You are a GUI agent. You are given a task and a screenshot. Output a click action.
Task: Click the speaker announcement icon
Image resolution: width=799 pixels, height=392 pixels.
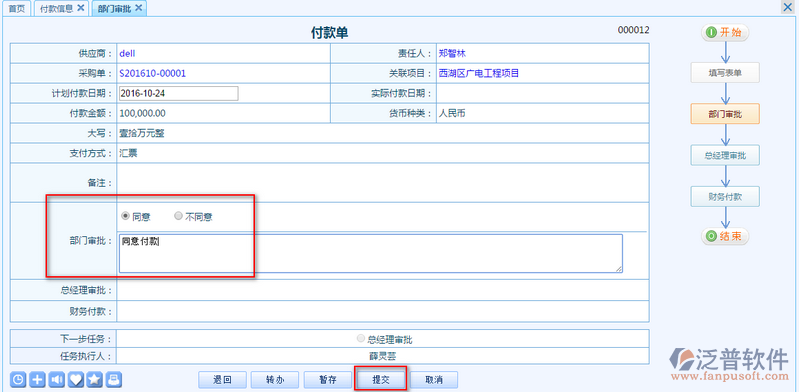pos(57,379)
